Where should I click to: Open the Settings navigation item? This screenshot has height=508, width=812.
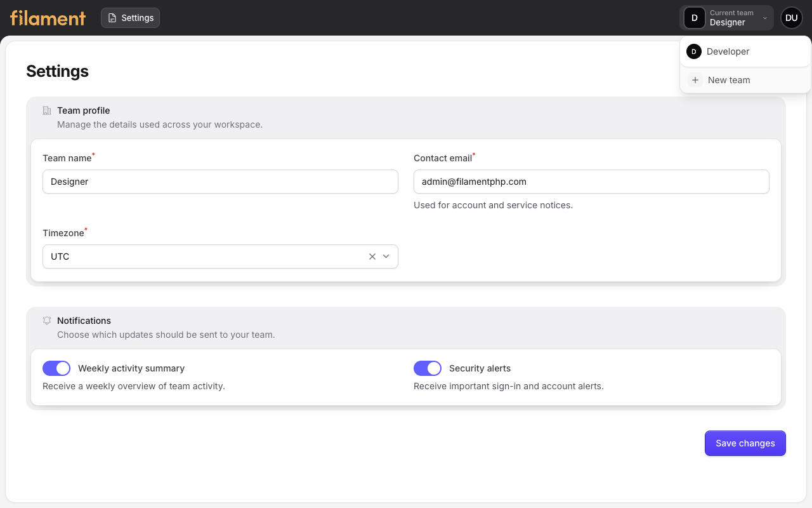click(x=130, y=18)
